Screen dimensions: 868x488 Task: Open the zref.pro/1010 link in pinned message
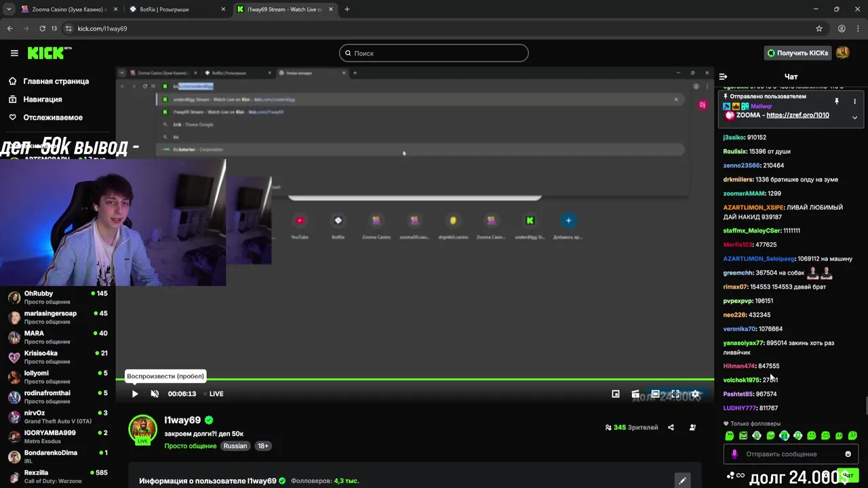click(x=797, y=115)
